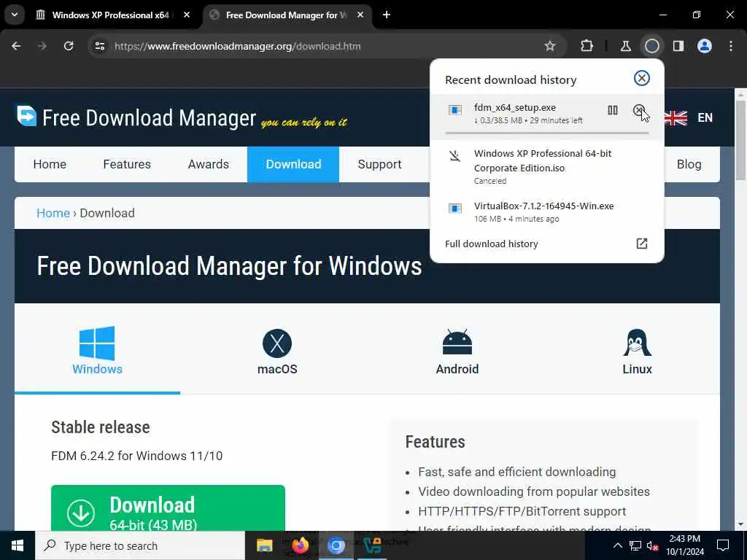This screenshot has height=560, width=747.
Task: Open the network status tray icon
Action: [635, 545]
